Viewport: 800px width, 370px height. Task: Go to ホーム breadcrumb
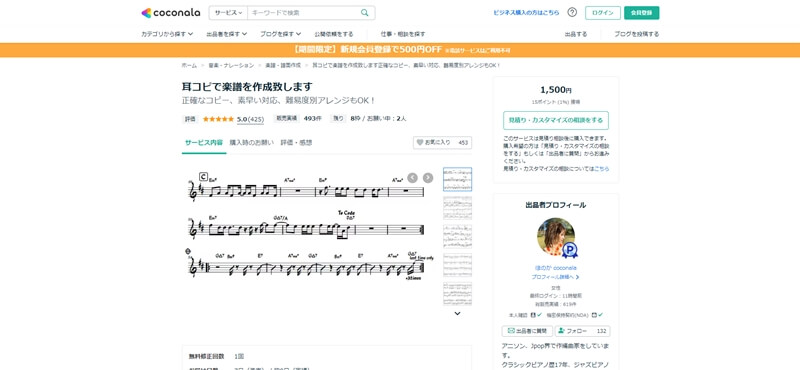189,65
